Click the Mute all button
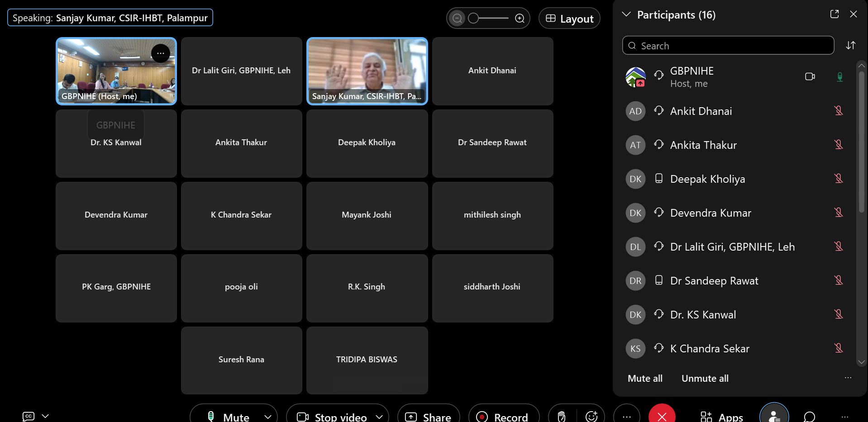 [645, 379]
